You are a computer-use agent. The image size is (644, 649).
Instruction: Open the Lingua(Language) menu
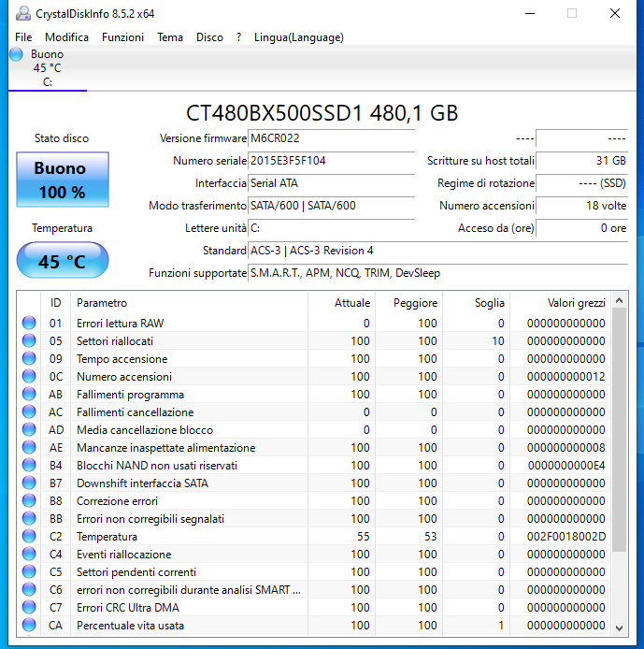tap(298, 37)
